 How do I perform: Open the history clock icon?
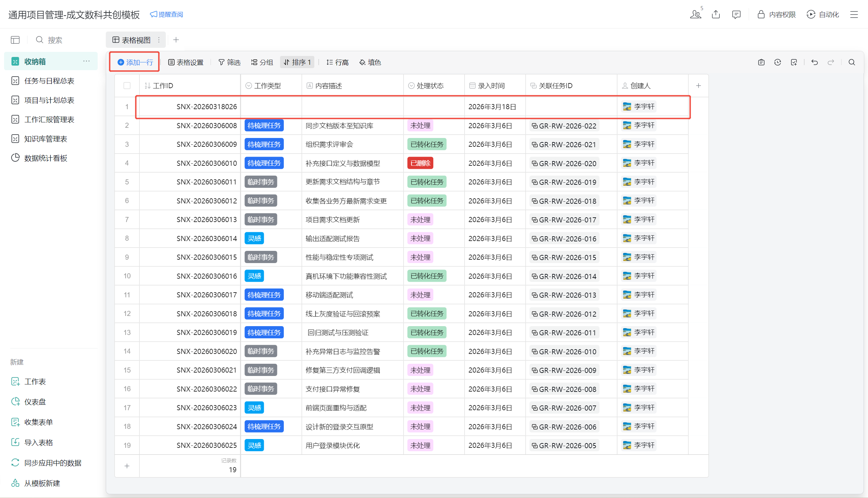(x=778, y=62)
